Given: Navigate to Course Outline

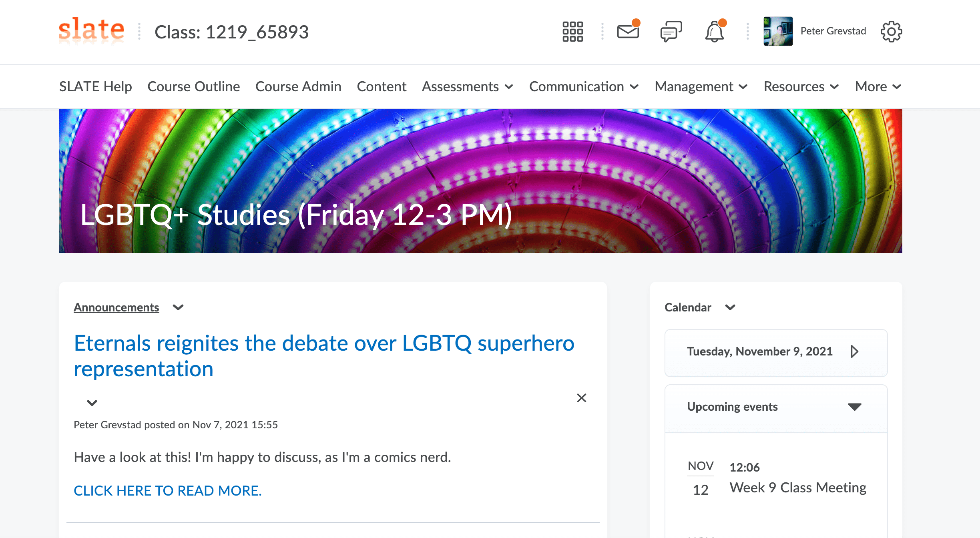Looking at the screenshot, I should pyautogui.click(x=193, y=86).
